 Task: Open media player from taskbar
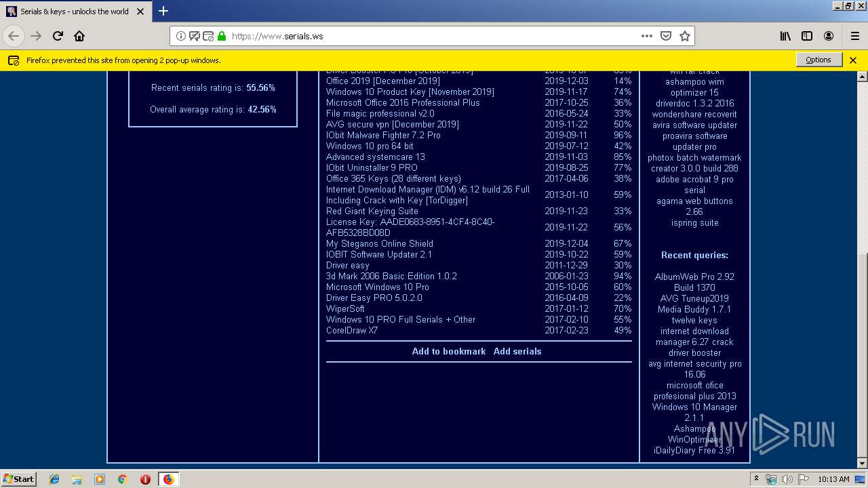coord(100,479)
